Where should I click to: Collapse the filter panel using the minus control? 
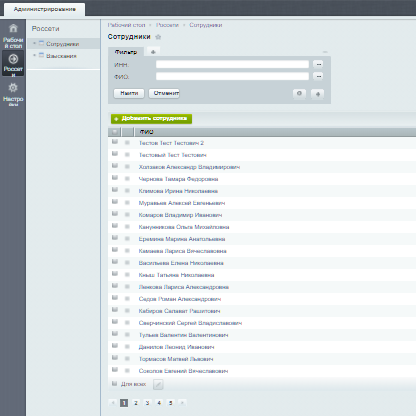click(x=325, y=52)
